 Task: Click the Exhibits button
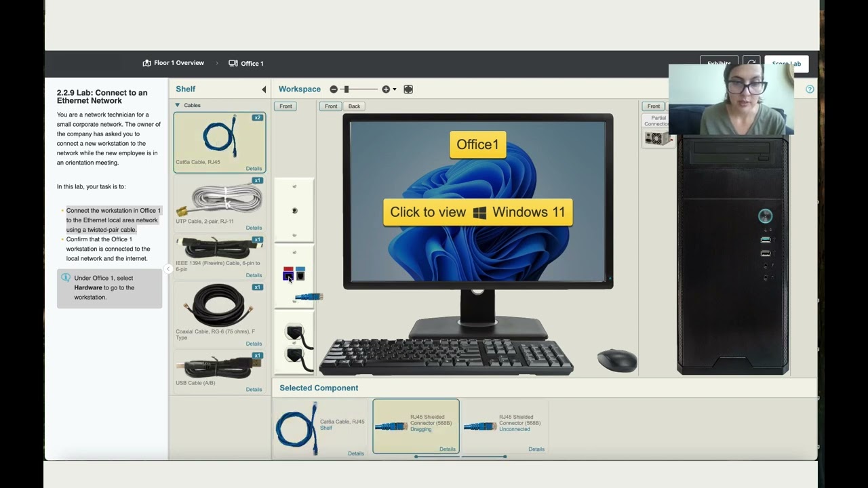(x=719, y=64)
